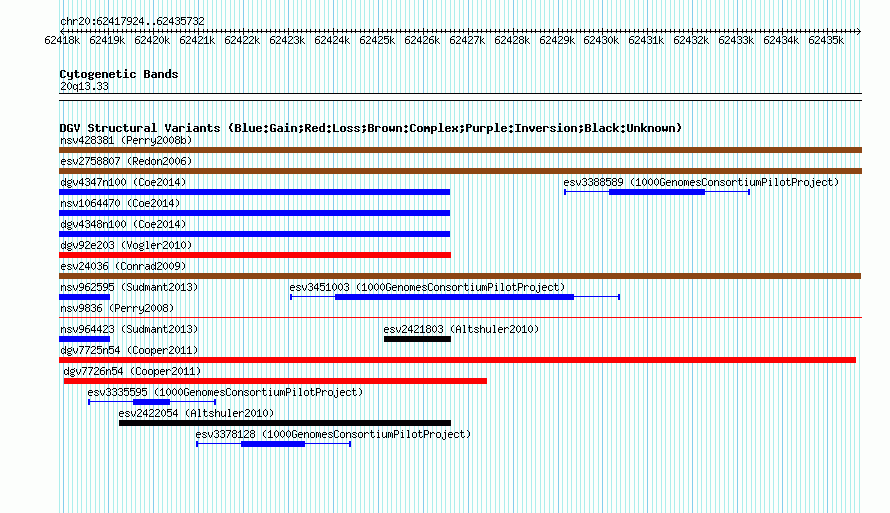This screenshot has width=890, height=513.
Task: Click the 62424k ruler tick label
Action: [332, 40]
